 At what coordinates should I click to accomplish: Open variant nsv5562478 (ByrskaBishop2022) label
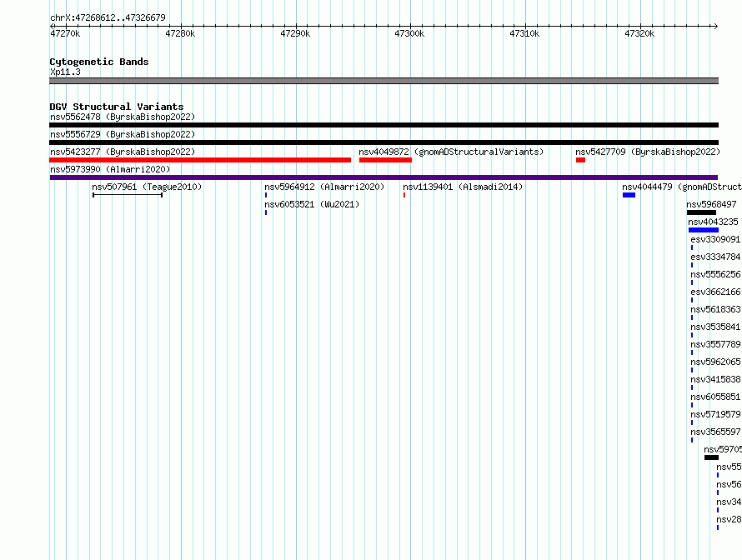(x=123, y=117)
